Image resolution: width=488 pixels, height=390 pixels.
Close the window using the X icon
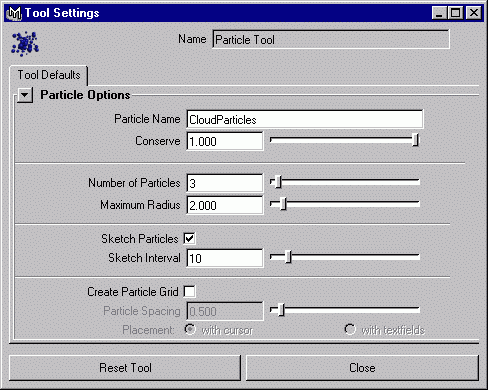[x=473, y=13]
